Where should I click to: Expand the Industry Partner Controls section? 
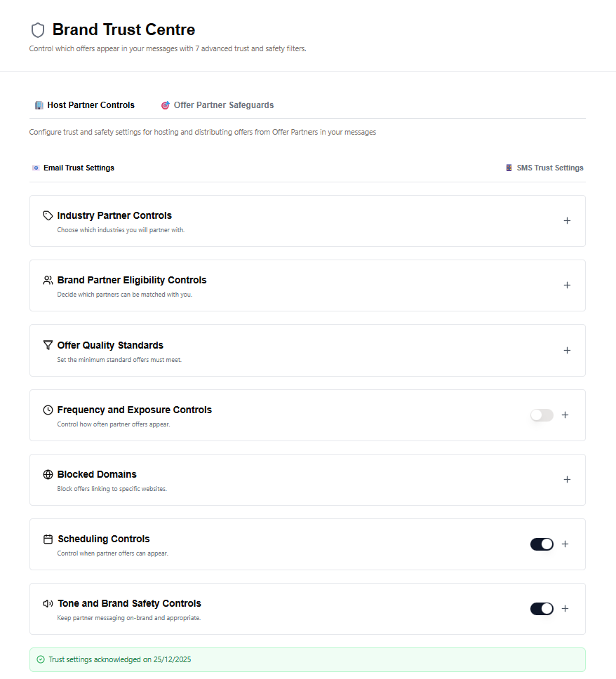567,221
